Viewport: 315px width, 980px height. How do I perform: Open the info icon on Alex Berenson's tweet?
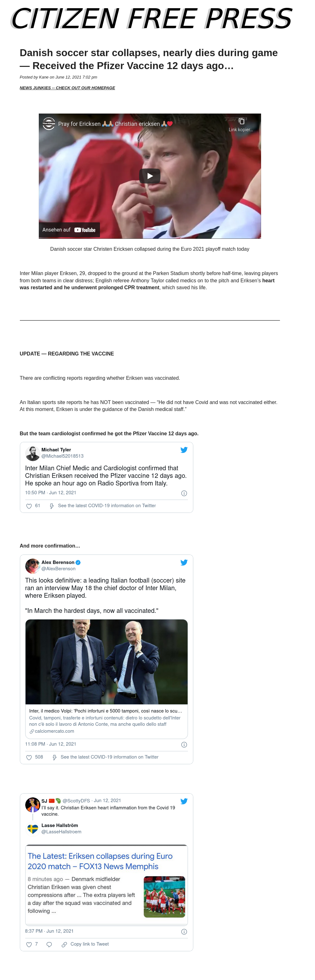coord(184,744)
